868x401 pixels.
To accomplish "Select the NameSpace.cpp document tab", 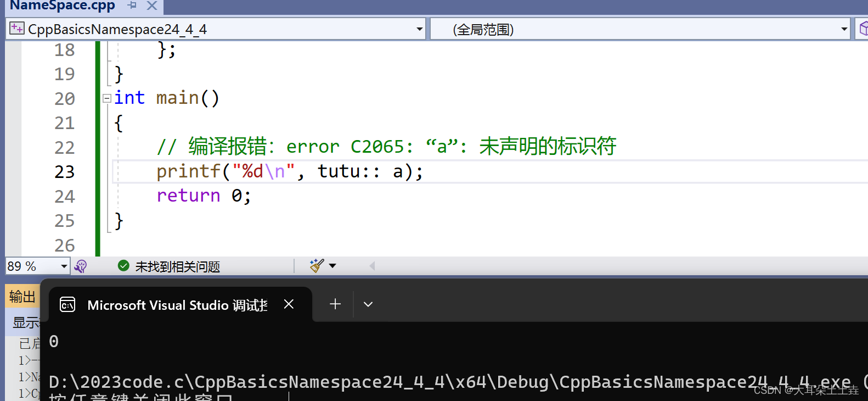I will (x=63, y=5).
